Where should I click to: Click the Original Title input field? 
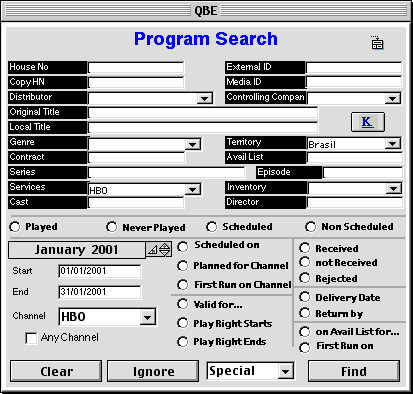pyautogui.click(x=203, y=113)
